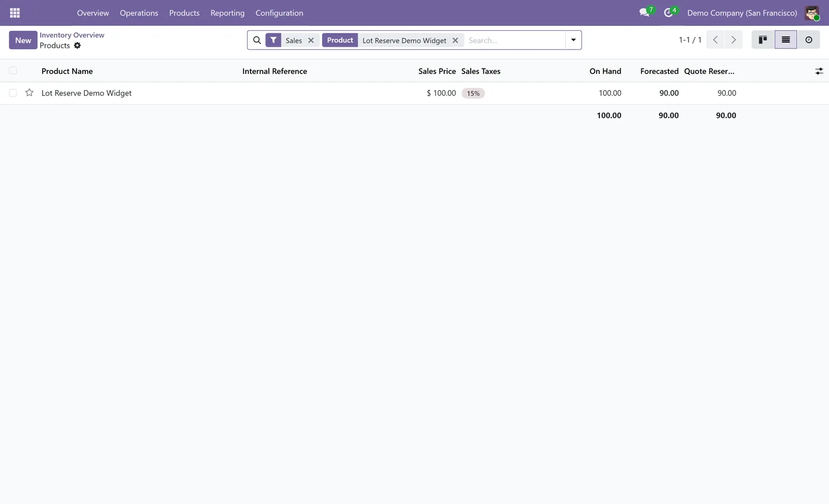Focus the Search input field
The height and width of the screenshot is (504, 829).
(514, 40)
